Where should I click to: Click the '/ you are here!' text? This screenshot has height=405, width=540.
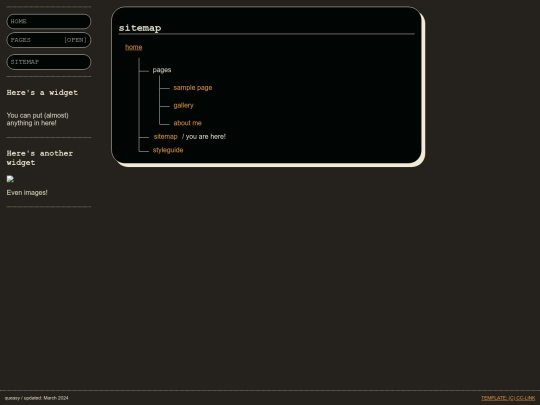coord(204,137)
